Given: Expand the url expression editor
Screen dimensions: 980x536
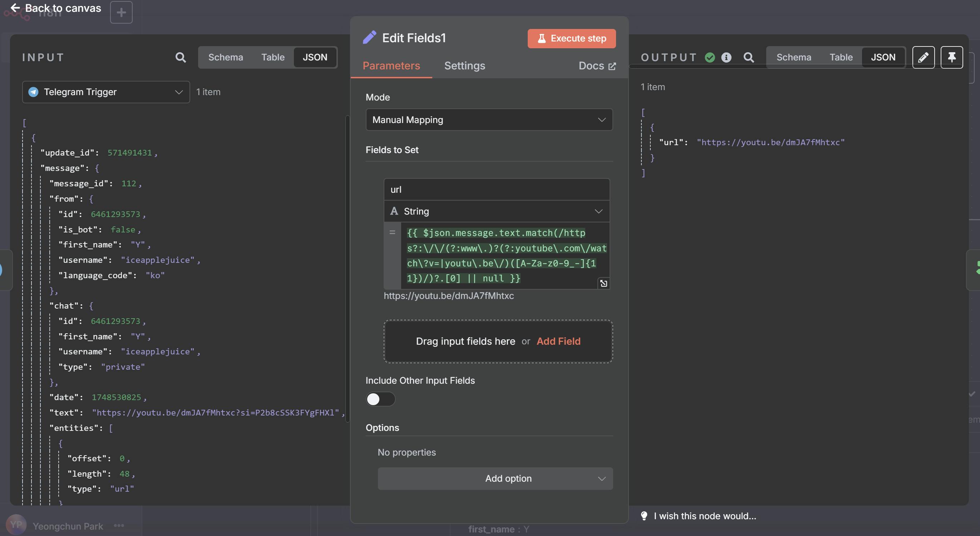Looking at the screenshot, I should point(604,283).
